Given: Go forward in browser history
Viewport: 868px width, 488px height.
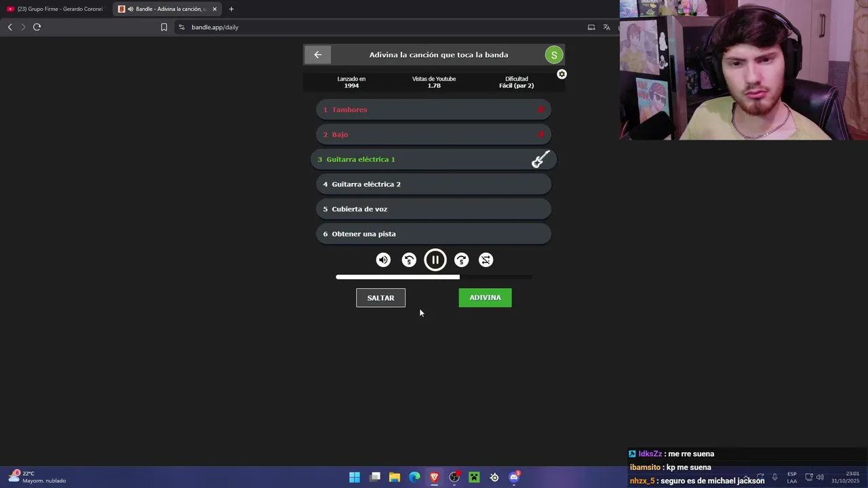Looking at the screenshot, I should pyautogui.click(x=23, y=27).
